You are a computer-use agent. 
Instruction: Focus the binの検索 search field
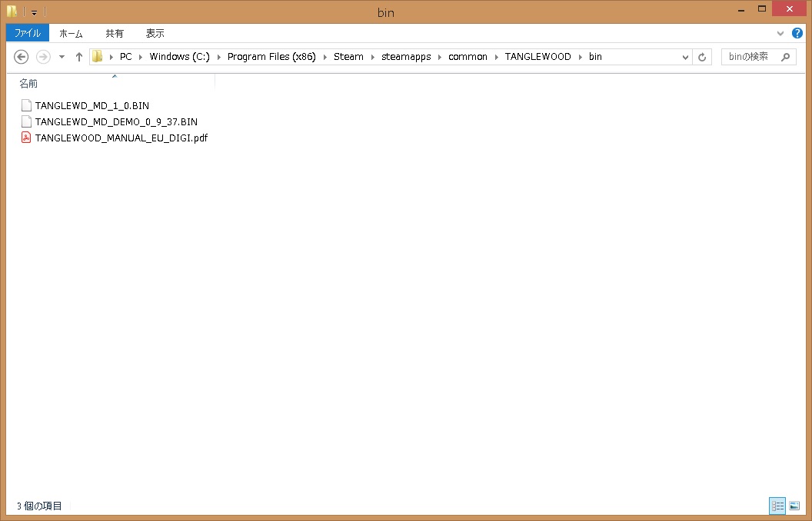(x=758, y=57)
